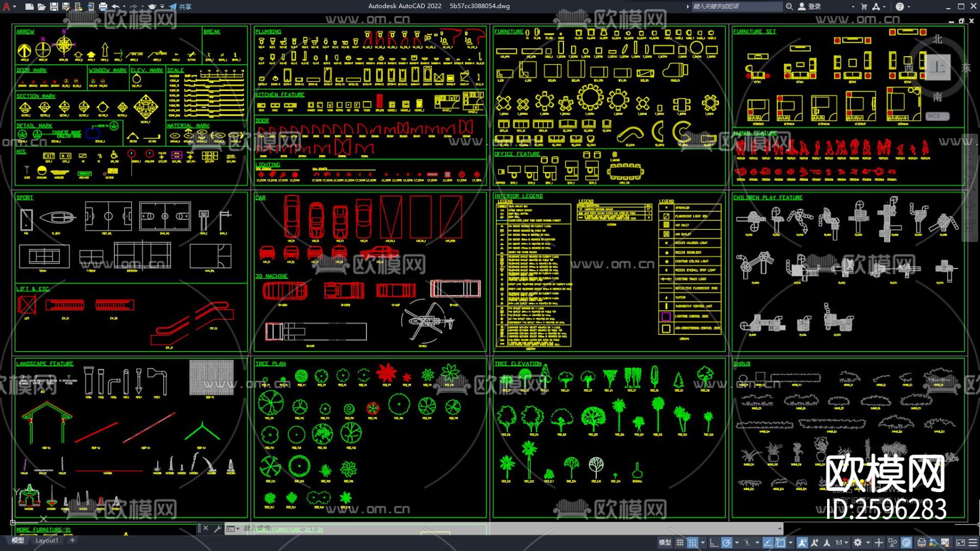
Task: Open the AutoCAD application menu logo
Action: (7, 7)
